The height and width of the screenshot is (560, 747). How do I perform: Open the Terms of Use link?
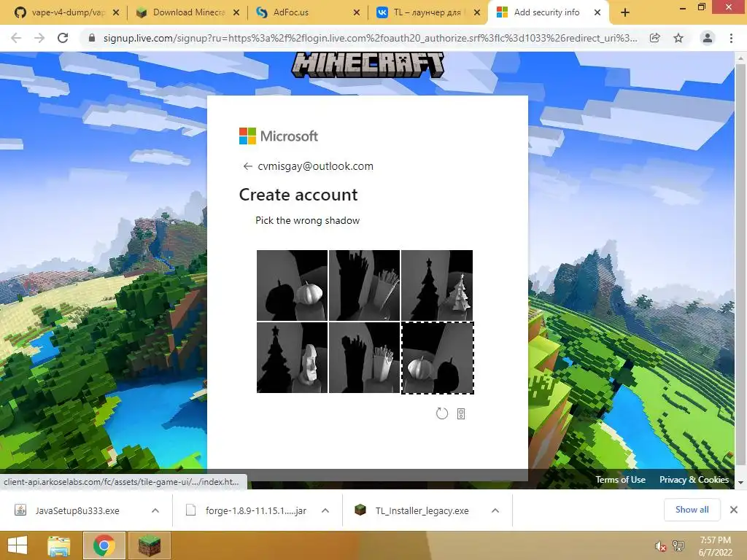(620, 480)
